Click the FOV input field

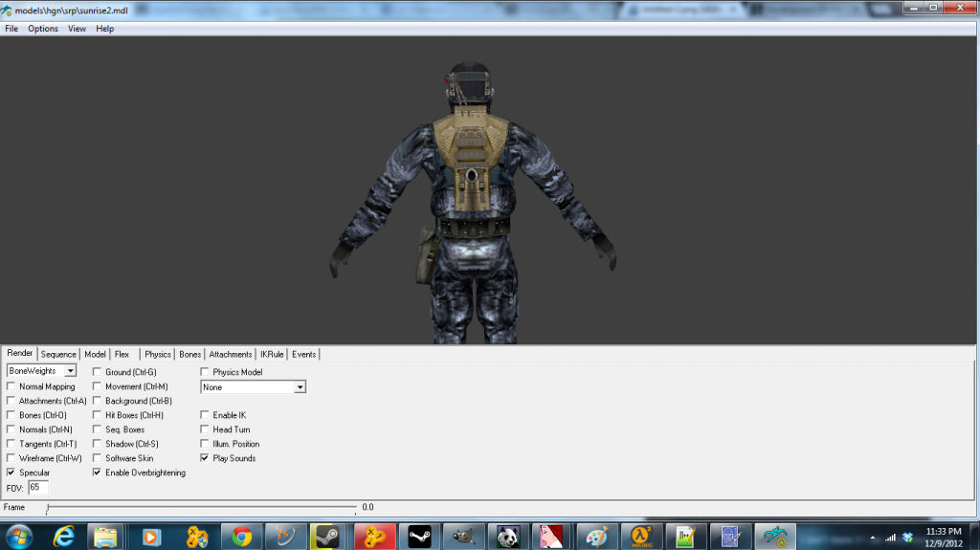click(x=38, y=488)
